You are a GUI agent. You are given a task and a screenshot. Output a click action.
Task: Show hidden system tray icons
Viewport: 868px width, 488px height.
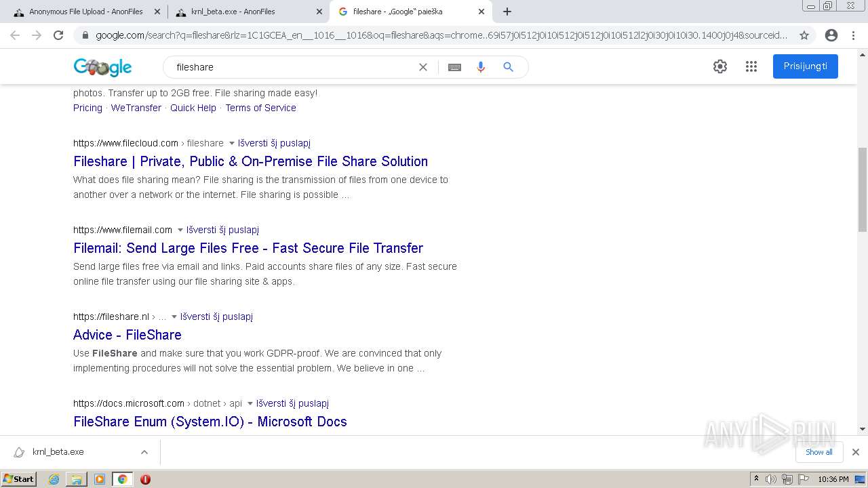pyautogui.click(x=756, y=479)
